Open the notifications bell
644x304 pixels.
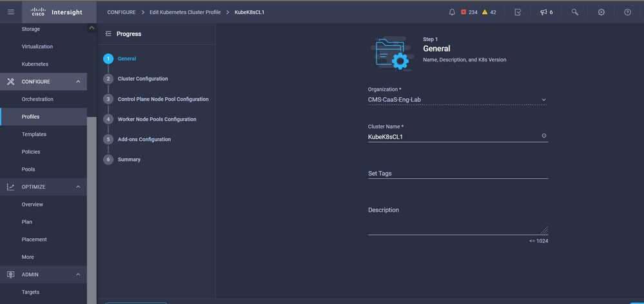point(452,12)
